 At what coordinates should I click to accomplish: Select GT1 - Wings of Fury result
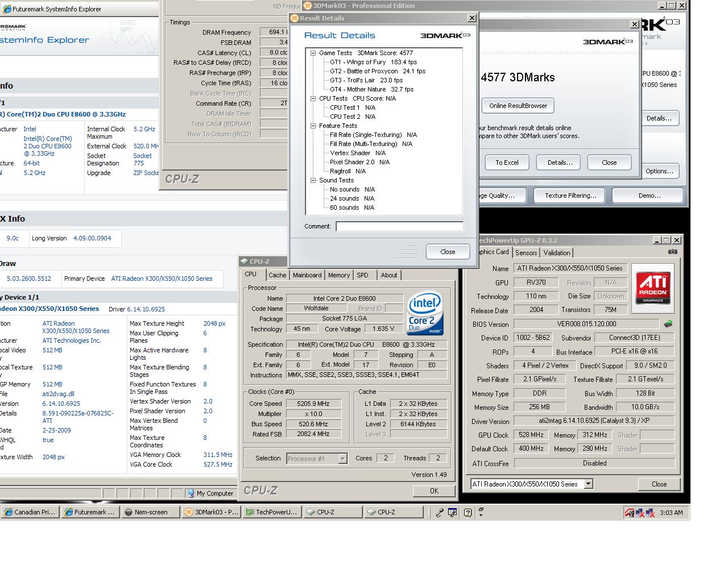click(x=374, y=62)
